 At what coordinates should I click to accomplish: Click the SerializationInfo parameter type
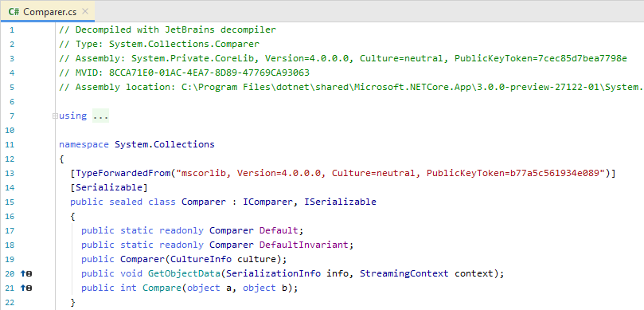click(274, 273)
